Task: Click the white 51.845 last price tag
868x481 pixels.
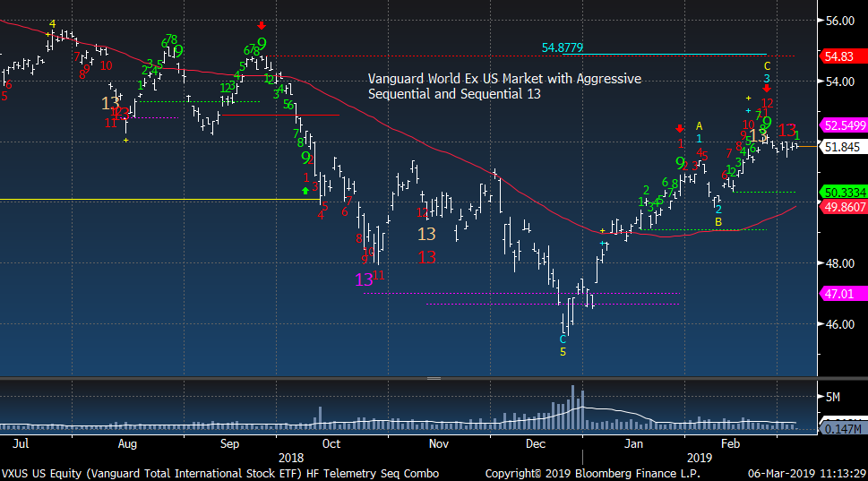Action: pyautogui.click(x=842, y=147)
